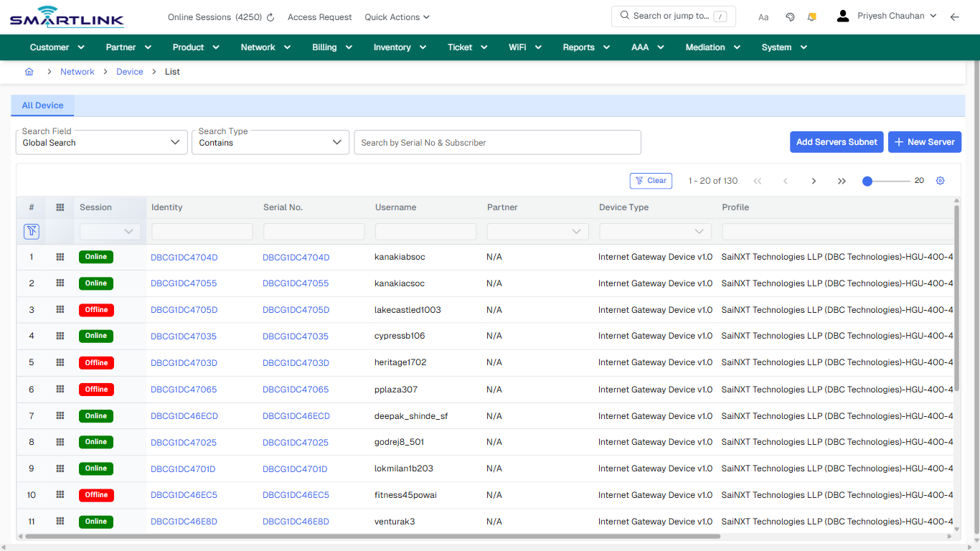
Task: Click the home breadcrumb icon
Action: (x=29, y=72)
